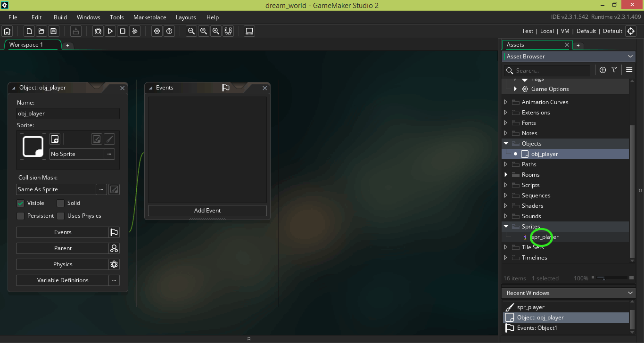This screenshot has width=644, height=343.
Task: Enable the Uses Physics checkbox
Action: [60, 216]
